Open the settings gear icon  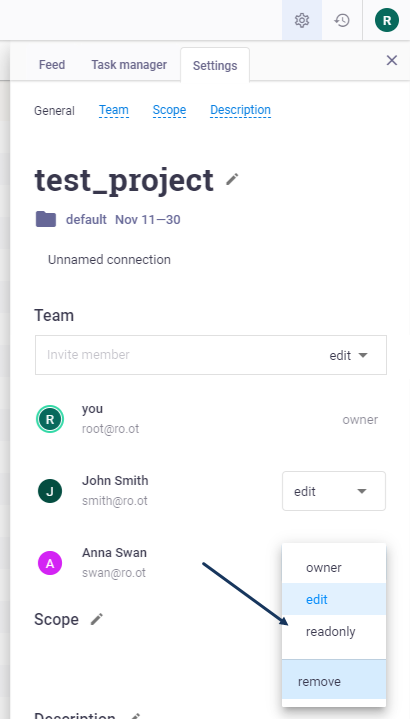point(302,20)
